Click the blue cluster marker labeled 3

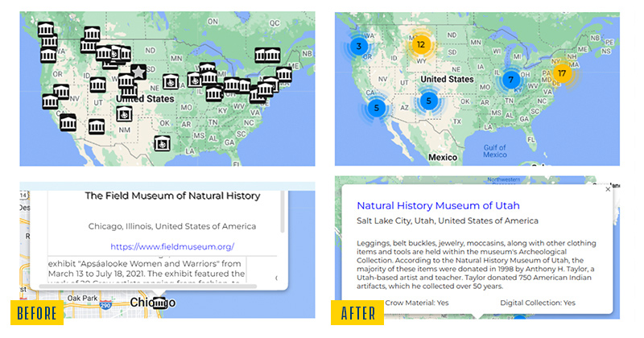359,47
